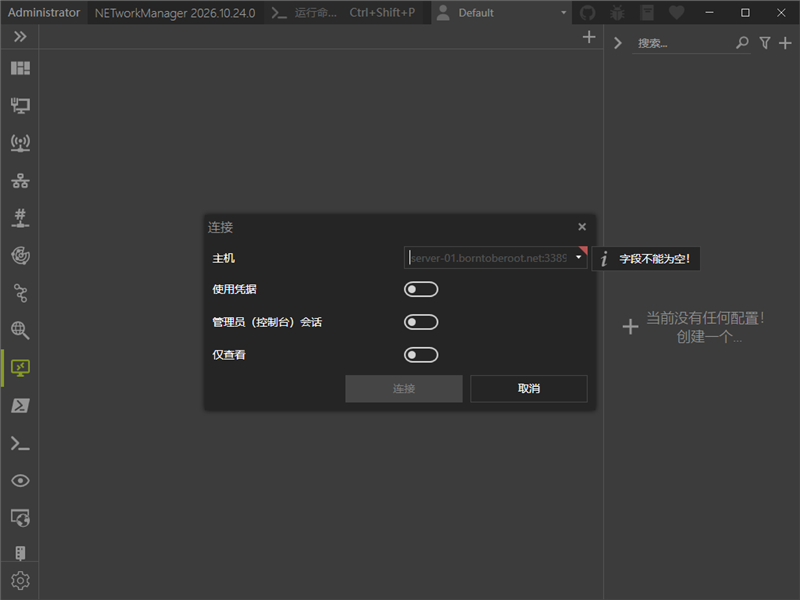Click the heart donate icon
Viewport: 800px width, 600px height.
click(x=677, y=12)
